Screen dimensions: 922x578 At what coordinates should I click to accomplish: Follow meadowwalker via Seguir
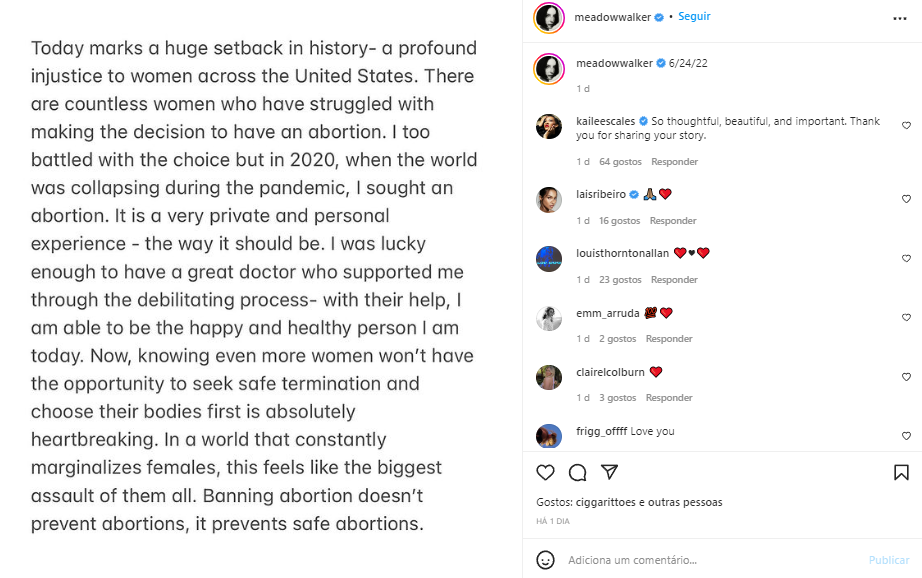pyautogui.click(x=694, y=16)
